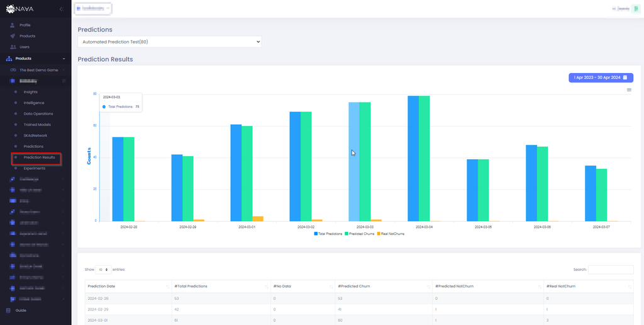Open the entries-per-page selector showing 10

pos(104,270)
